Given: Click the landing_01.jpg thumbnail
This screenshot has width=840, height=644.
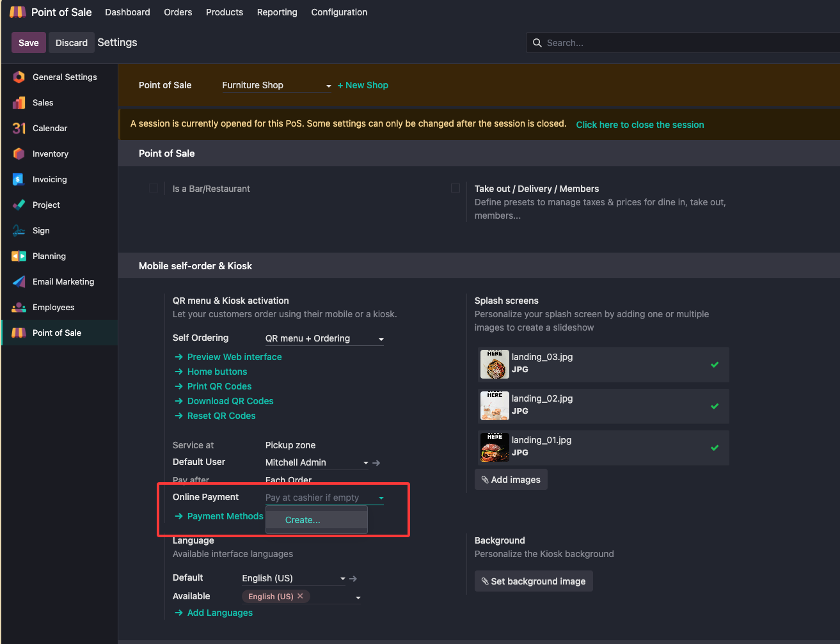Looking at the screenshot, I should (x=495, y=448).
